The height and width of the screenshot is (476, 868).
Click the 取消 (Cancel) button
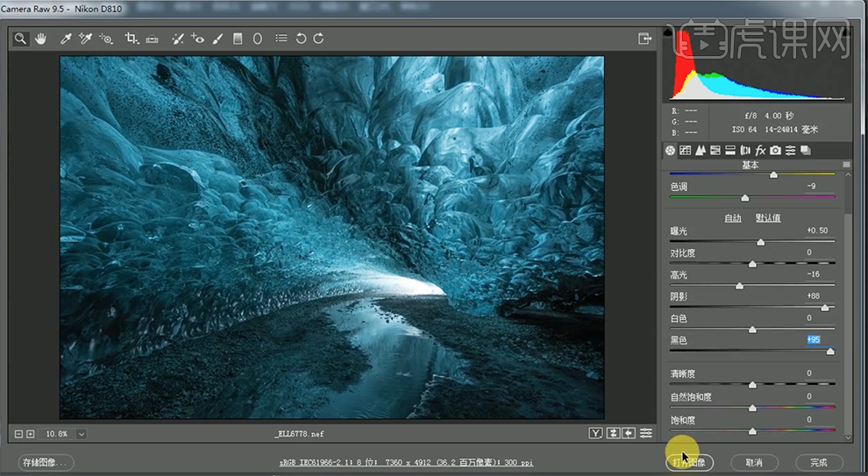754,462
